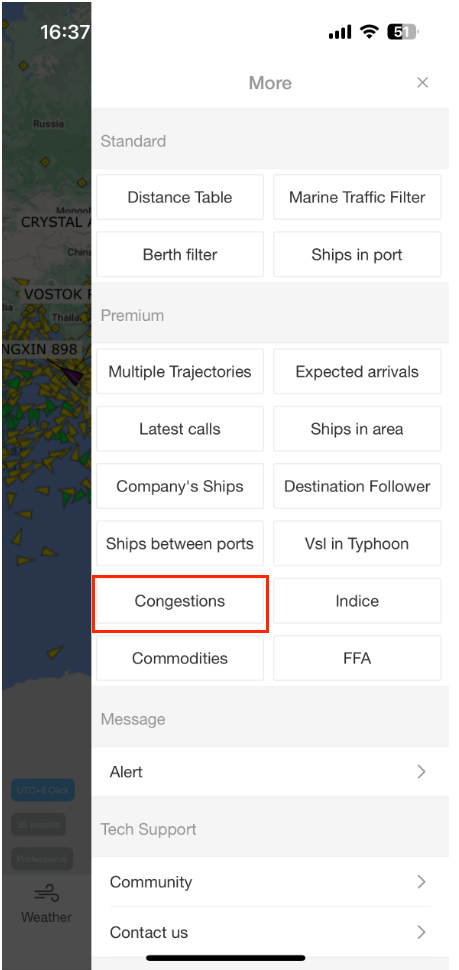
Task: Launch Destination Follower
Action: pyautogui.click(x=357, y=486)
